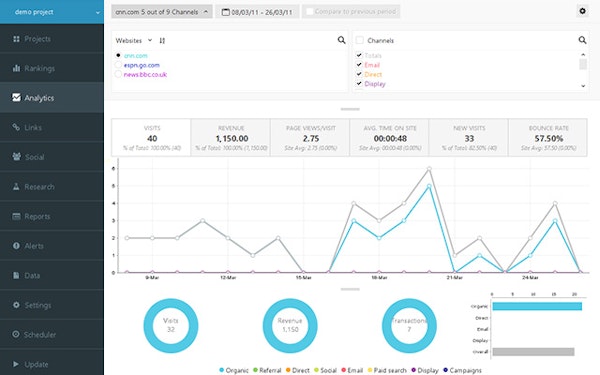Screen dimensions: 600x375
Task: Toggle the Channels select-all checkbox
Action: pyautogui.click(x=360, y=40)
